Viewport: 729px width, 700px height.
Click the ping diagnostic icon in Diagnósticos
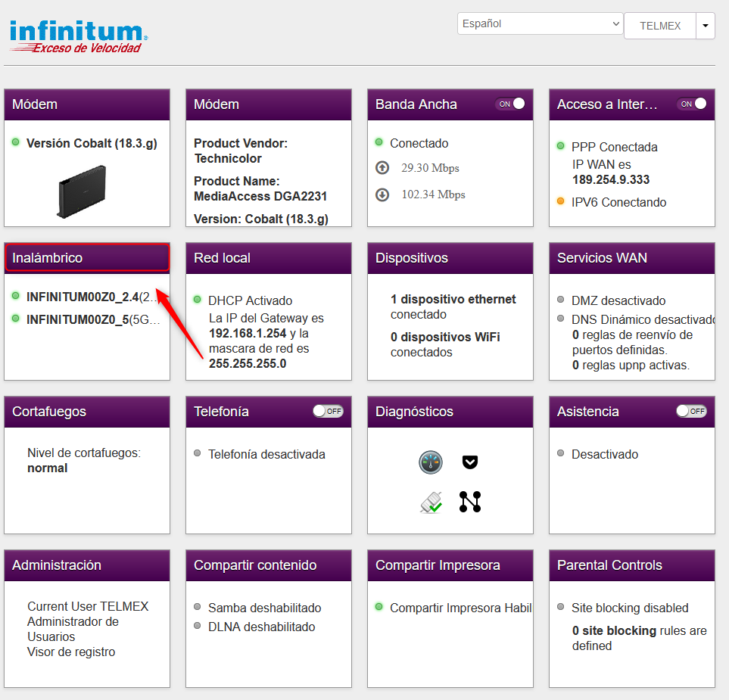(470, 462)
